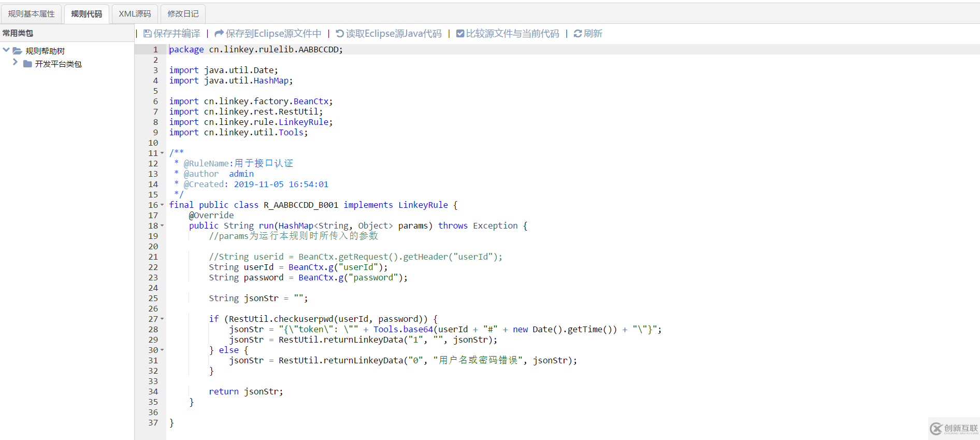Toggle the 比较源文件与当前代码 checkbox icon
Viewport: 980px width, 440px height.
coord(460,34)
